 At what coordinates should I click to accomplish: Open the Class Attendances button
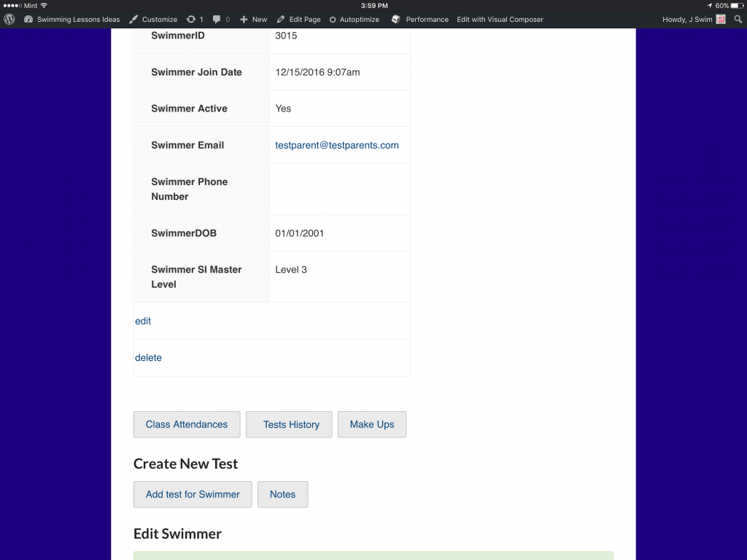187,424
